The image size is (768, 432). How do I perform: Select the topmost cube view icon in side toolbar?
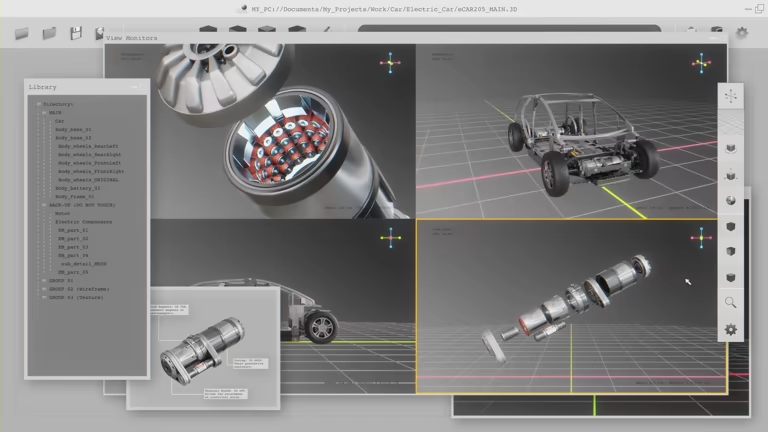731,148
